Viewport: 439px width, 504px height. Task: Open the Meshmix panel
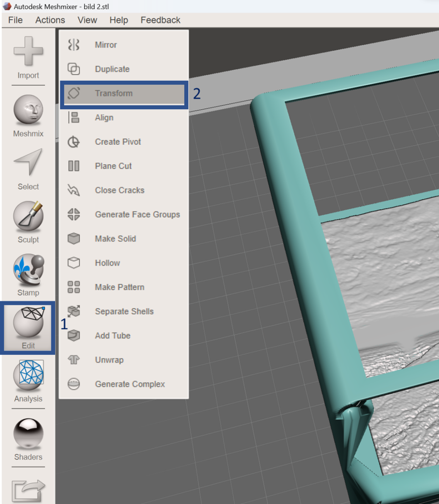point(28,116)
